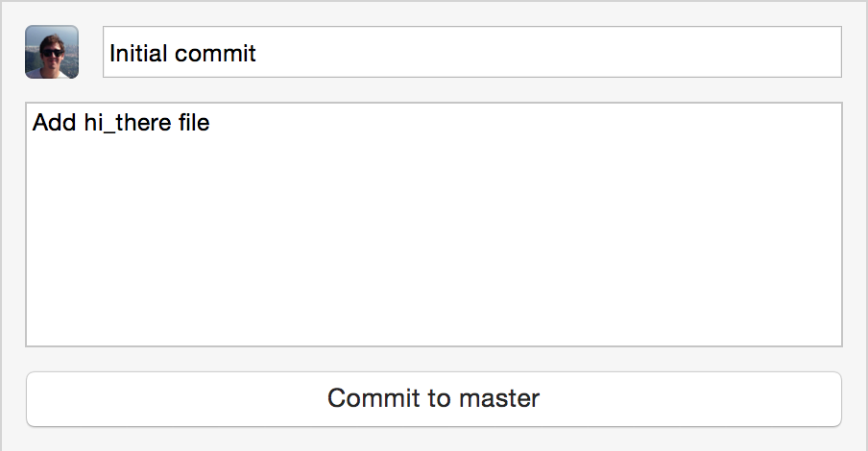This screenshot has width=868, height=451.
Task: Place cursor after "Add hi_there file"
Action: (x=211, y=123)
